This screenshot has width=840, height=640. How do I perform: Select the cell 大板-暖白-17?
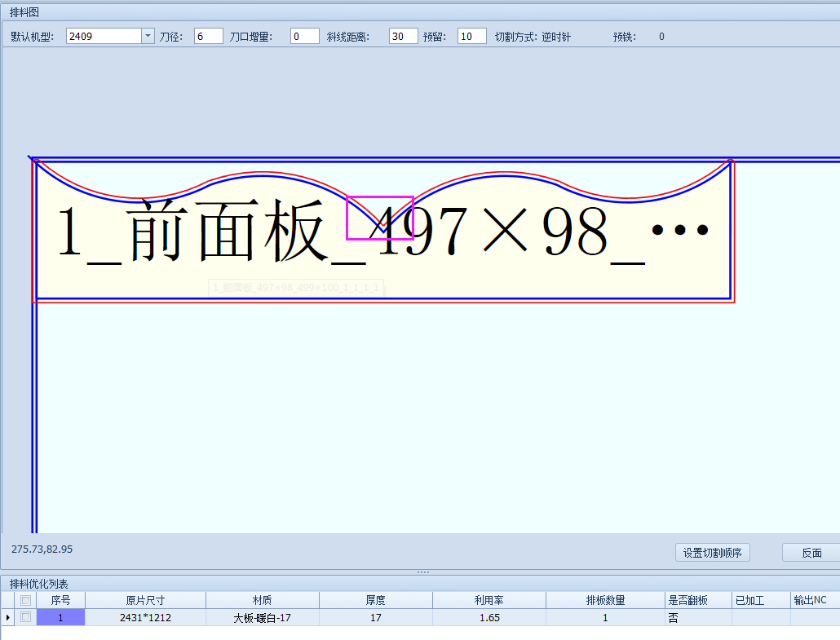[263, 617]
